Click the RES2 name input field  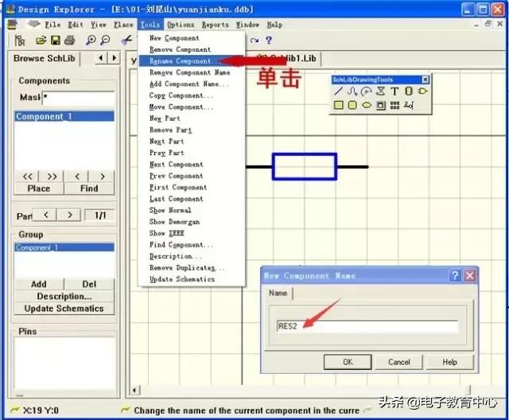tap(367, 326)
